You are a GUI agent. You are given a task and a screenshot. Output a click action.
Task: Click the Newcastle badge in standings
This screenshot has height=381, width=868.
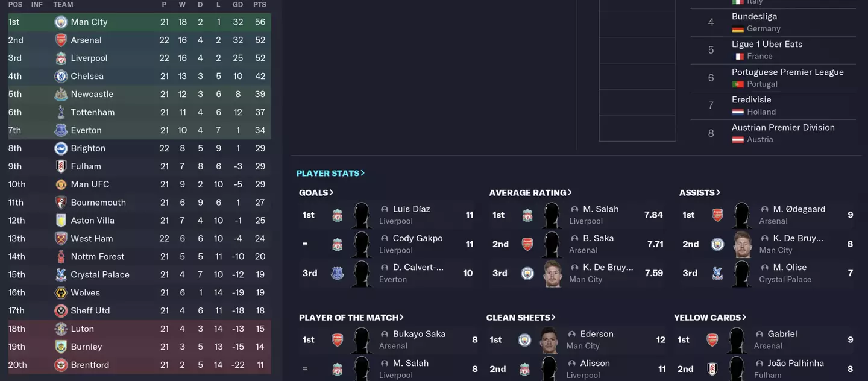[61, 95]
